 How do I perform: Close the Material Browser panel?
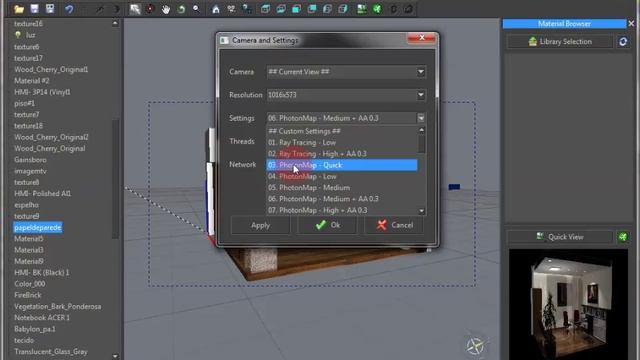[x=631, y=24]
